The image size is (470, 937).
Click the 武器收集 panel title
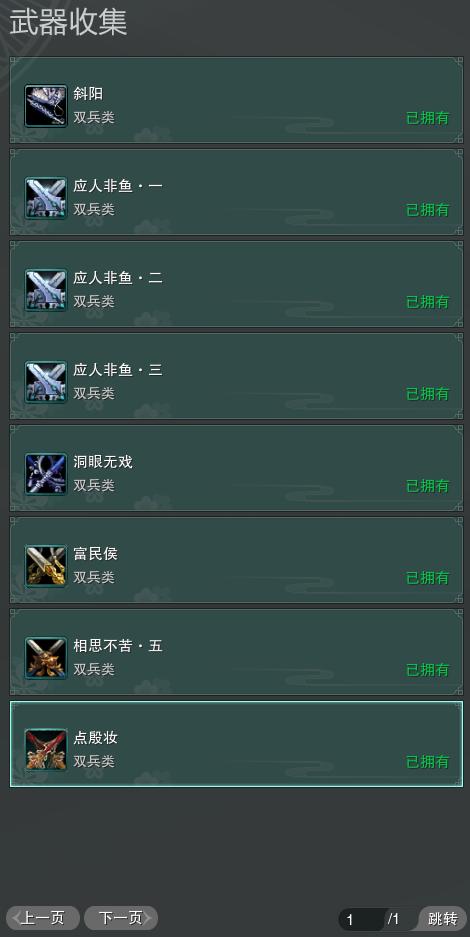pyautogui.click(x=68, y=23)
